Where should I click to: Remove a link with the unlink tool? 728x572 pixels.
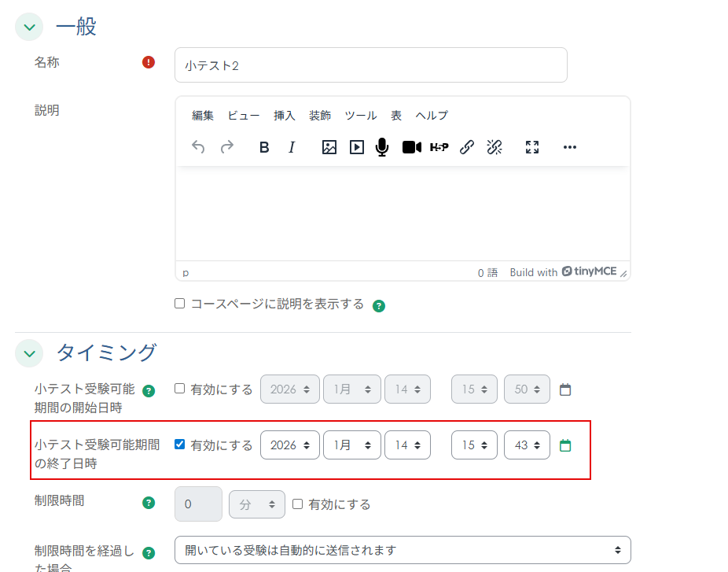tap(495, 147)
